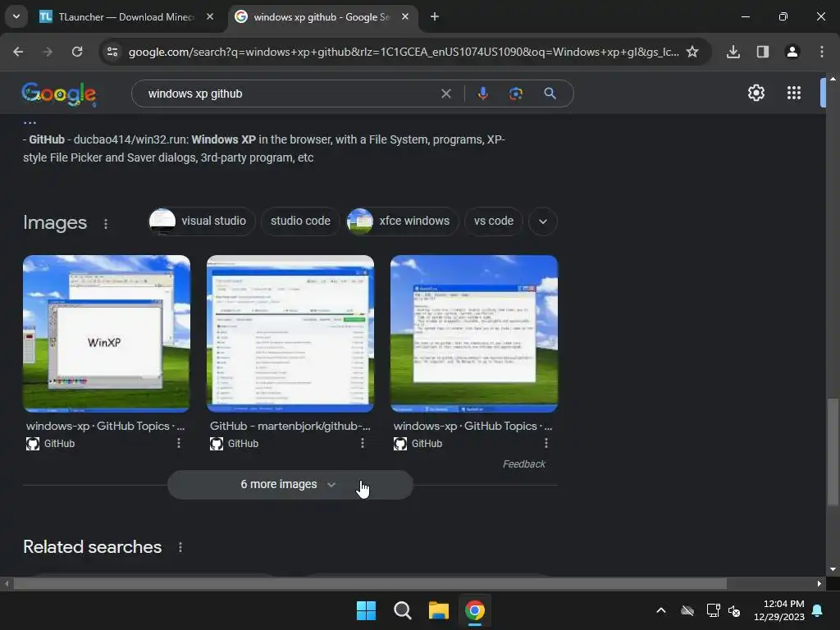The width and height of the screenshot is (840, 630).
Task: Open first windows-xp GitHub Topics link
Action: [x=105, y=426]
